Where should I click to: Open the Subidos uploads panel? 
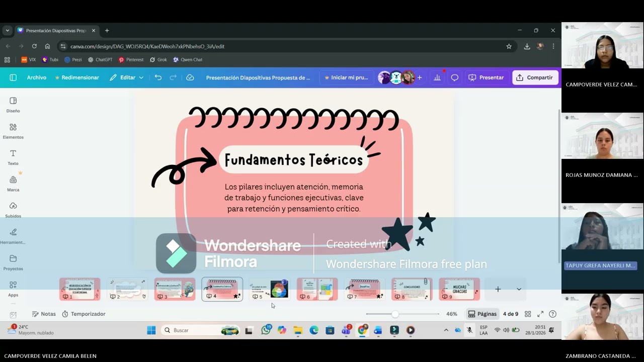tap(13, 210)
